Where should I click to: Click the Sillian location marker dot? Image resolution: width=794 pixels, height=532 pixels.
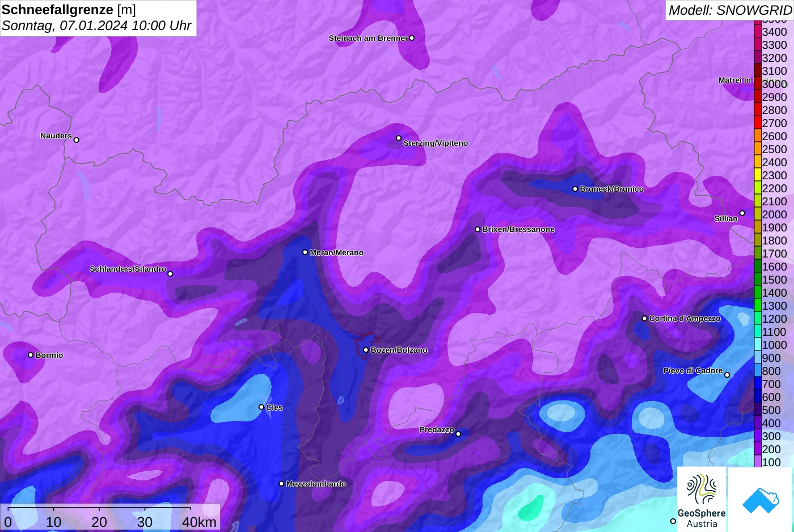click(x=742, y=213)
